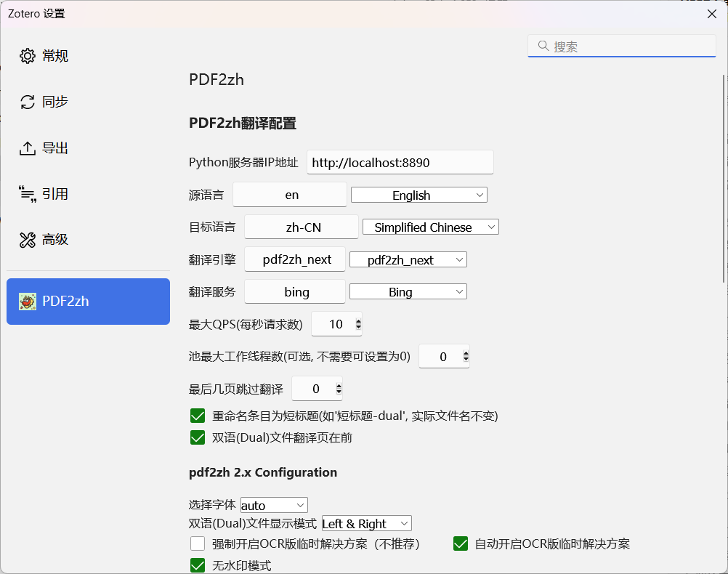This screenshot has height=574, width=728.
Task: Enable 强制开启OCR版临时解决方案 checkbox
Action: click(x=198, y=543)
